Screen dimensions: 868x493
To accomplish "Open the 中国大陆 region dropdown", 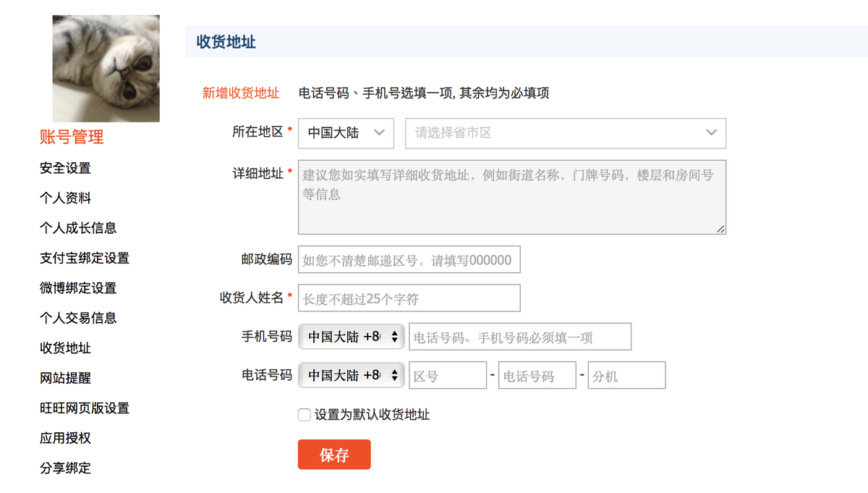I will point(346,133).
